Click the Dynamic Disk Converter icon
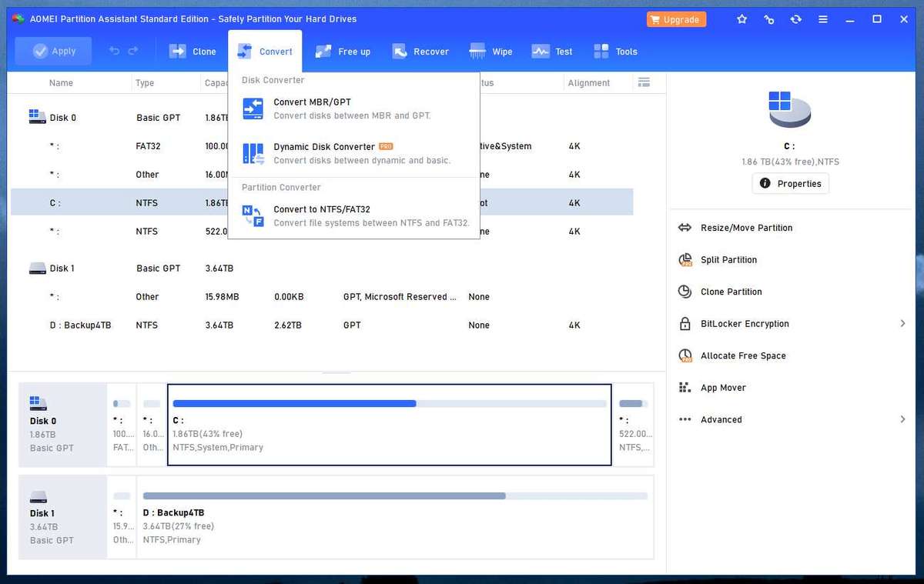924x584 pixels. [x=253, y=153]
